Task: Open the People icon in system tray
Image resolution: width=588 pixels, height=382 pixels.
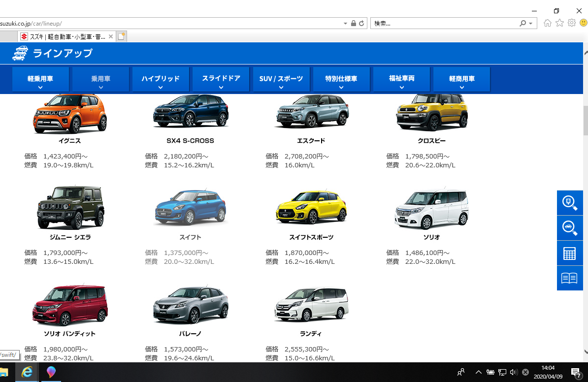Action: click(x=461, y=372)
